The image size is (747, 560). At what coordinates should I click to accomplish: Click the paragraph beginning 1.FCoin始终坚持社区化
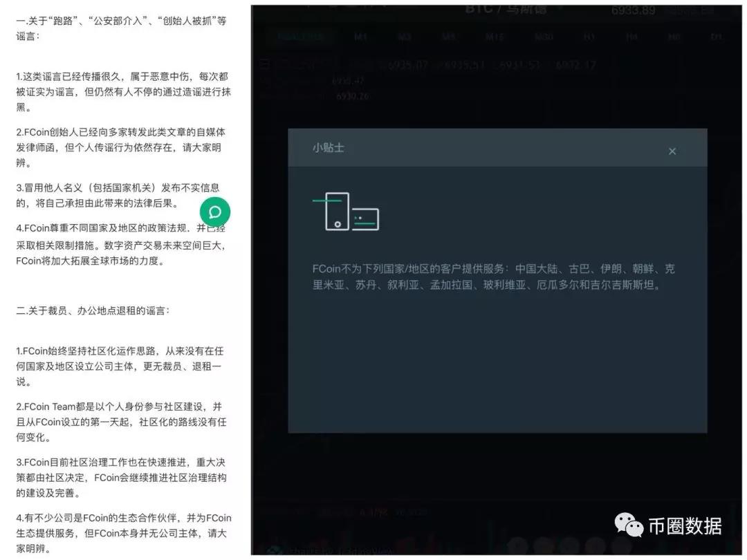[120, 366]
